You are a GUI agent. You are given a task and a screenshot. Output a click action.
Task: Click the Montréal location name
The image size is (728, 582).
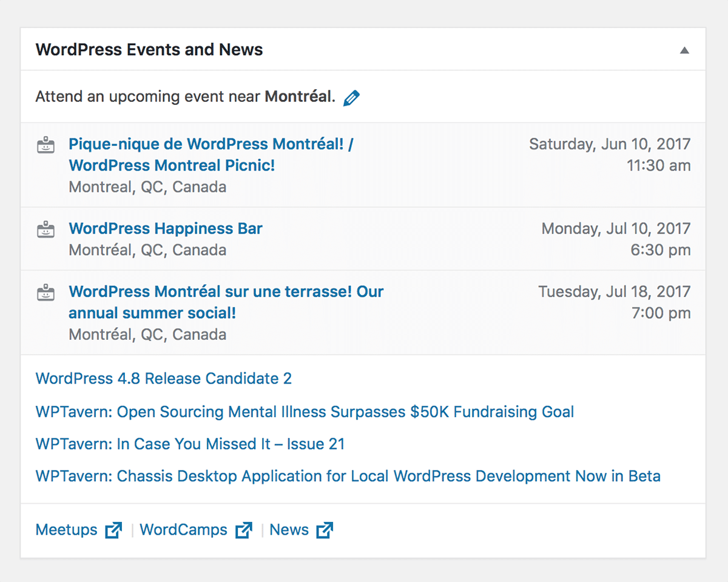click(298, 96)
